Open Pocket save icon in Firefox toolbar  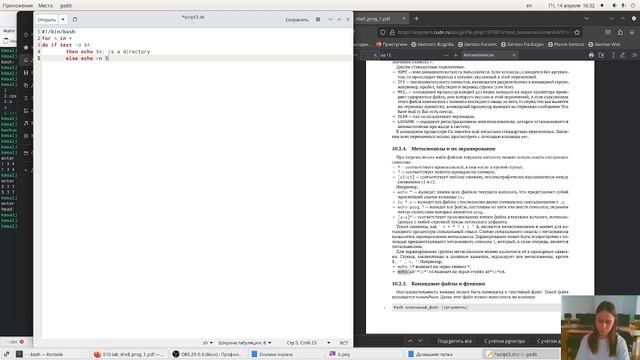pyautogui.click(x=608, y=32)
